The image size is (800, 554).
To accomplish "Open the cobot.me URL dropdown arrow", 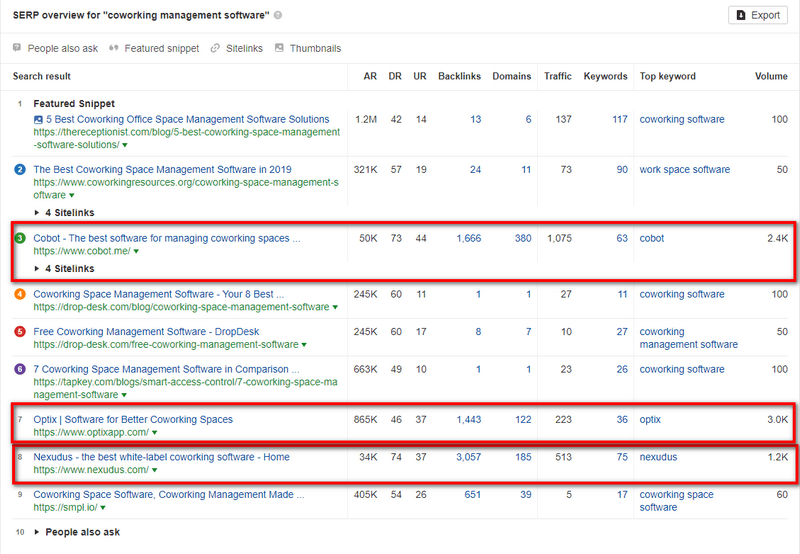I will pyautogui.click(x=136, y=251).
